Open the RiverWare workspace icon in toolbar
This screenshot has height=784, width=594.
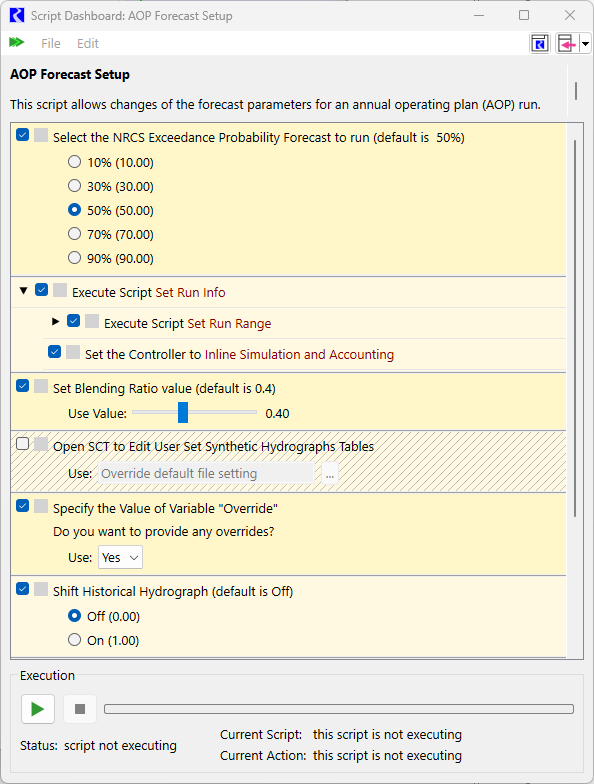[x=540, y=44]
